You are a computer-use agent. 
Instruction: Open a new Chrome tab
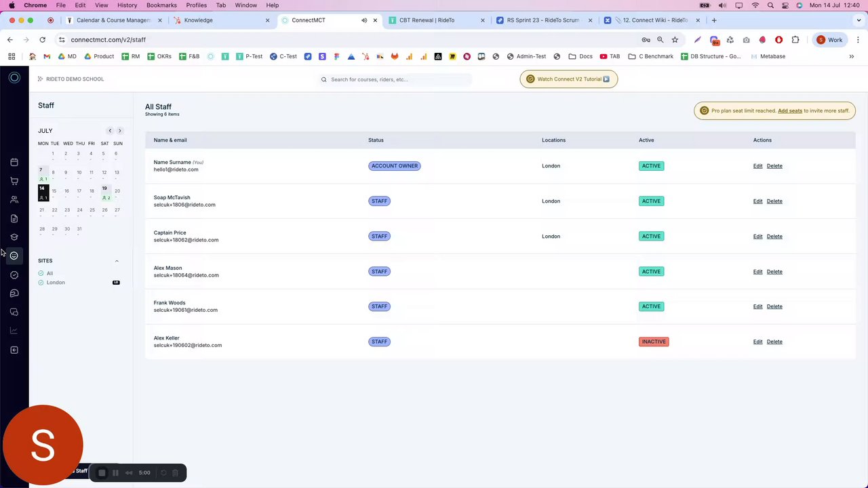pyautogui.click(x=714, y=20)
